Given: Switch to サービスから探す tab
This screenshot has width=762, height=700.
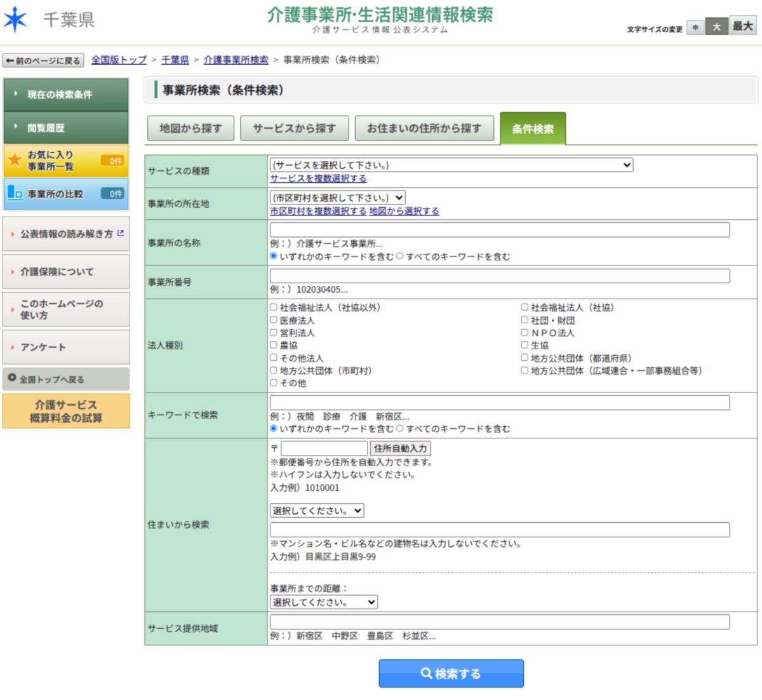Looking at the screenshot, I should click(295, 128).
